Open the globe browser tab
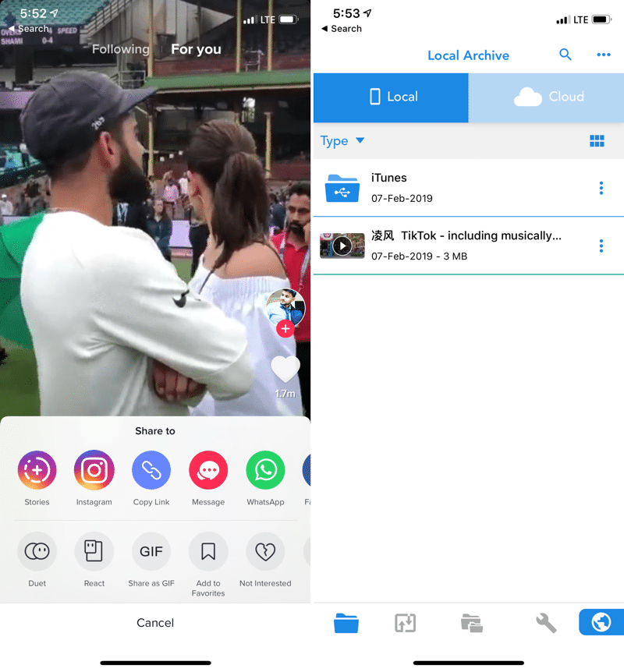 (x=601, y=622)
